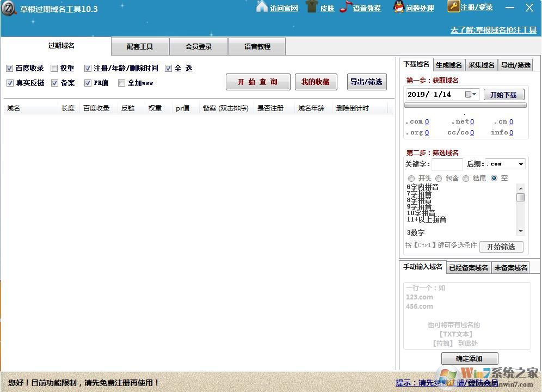Click the app logo in the title bar

coord(9,9)
